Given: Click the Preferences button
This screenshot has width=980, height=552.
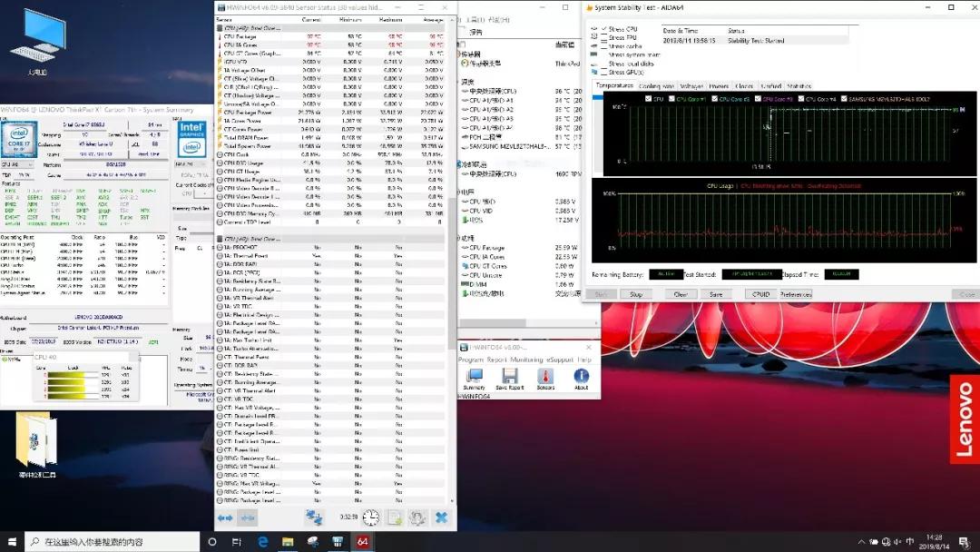Looking at the screenshot, I should [x=795, y=294].
